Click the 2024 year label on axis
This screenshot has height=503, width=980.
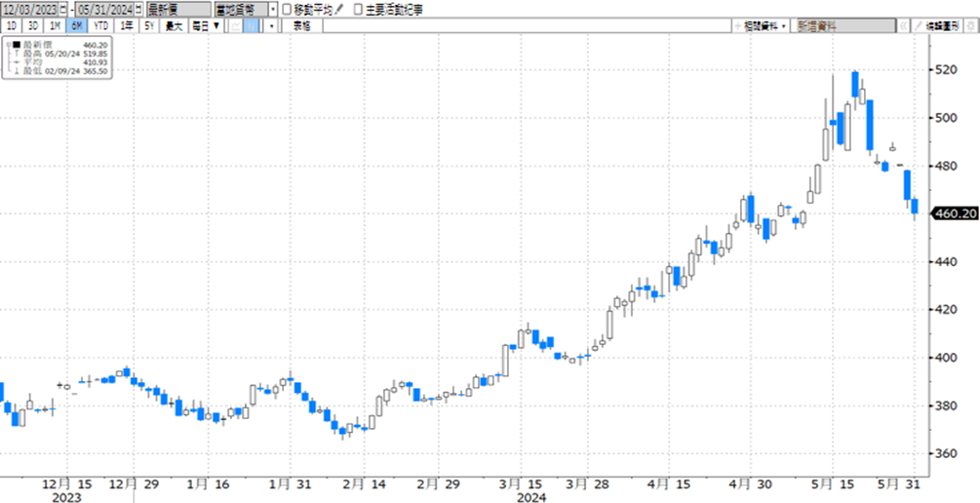click(x=531, y=498)
